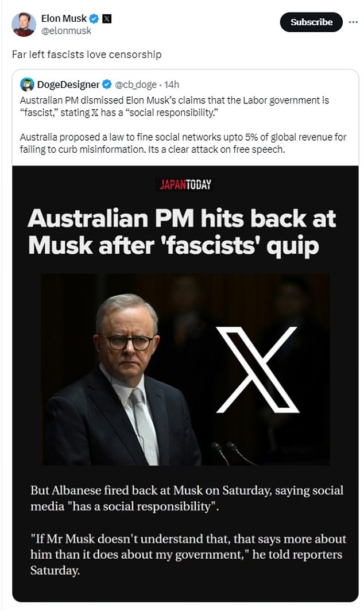Open the Elon Musk display name link
Screen dimensions: 364x611
[64, 18]
